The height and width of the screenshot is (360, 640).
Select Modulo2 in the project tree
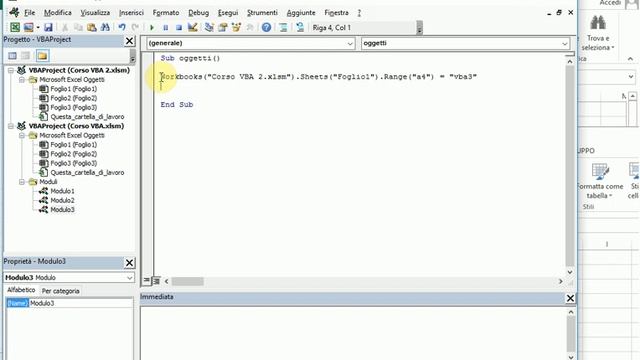tap(62, 200)
